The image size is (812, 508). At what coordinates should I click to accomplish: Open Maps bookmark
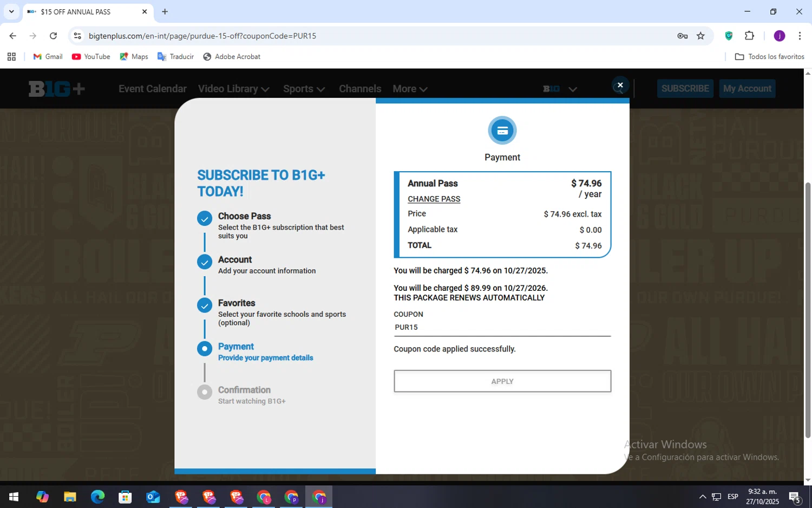tap(134, 56)
